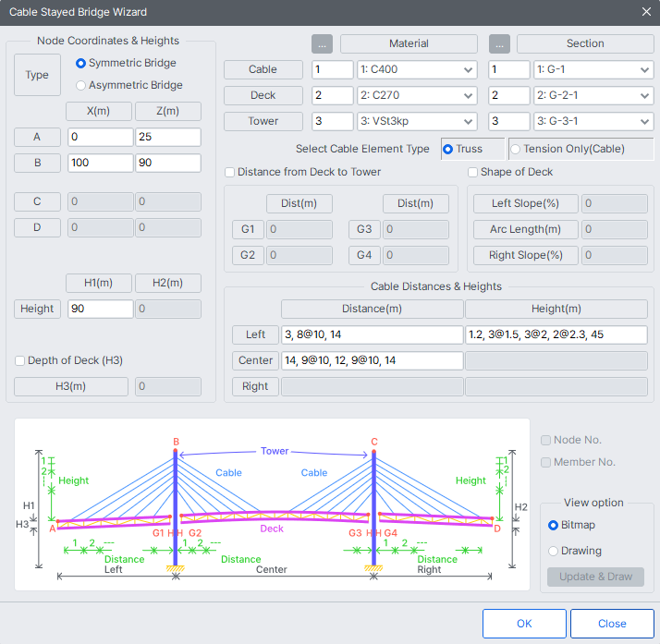The width and height of the screenshot is (660, 644).
Task: Expand the Cable section dropdown showing G-1
Action: coord(593,69)
